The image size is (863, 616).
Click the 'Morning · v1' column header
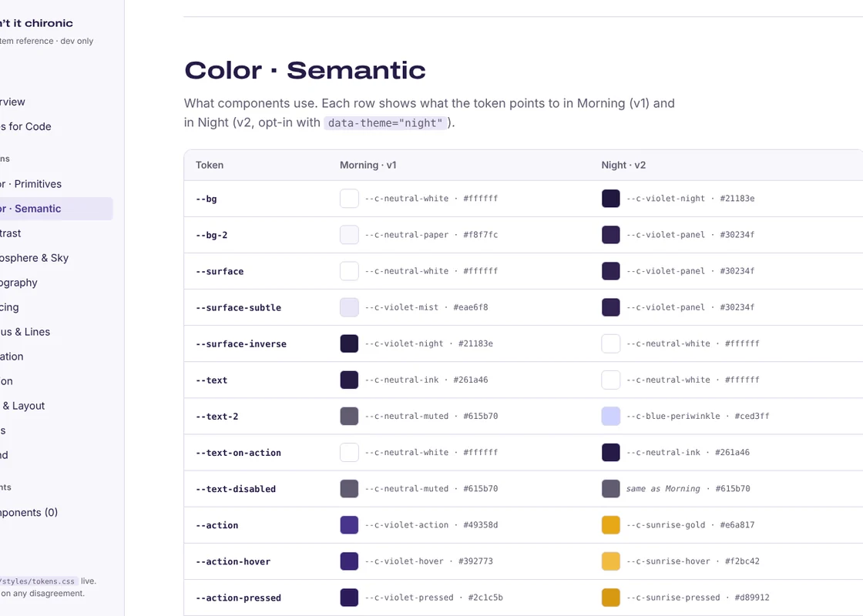click(368, 165)
